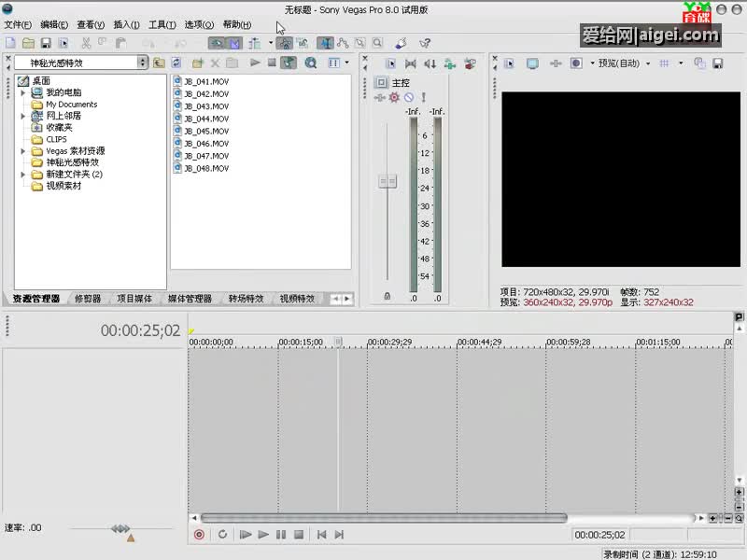Click the Save project icon in toolbar
Image resolution: width=747 pixels, height=560 pixels.
46,43
